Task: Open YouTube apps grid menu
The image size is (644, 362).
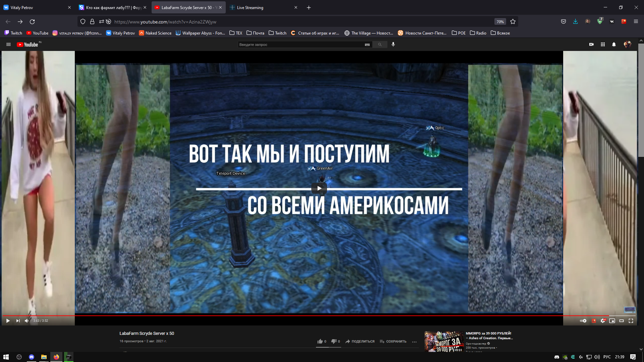Action: tap(603, 44)
